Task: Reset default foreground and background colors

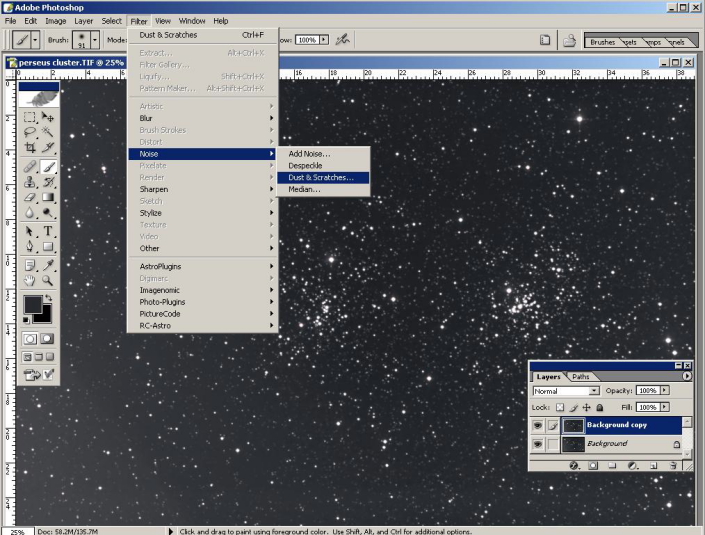Action: point(26,320)
